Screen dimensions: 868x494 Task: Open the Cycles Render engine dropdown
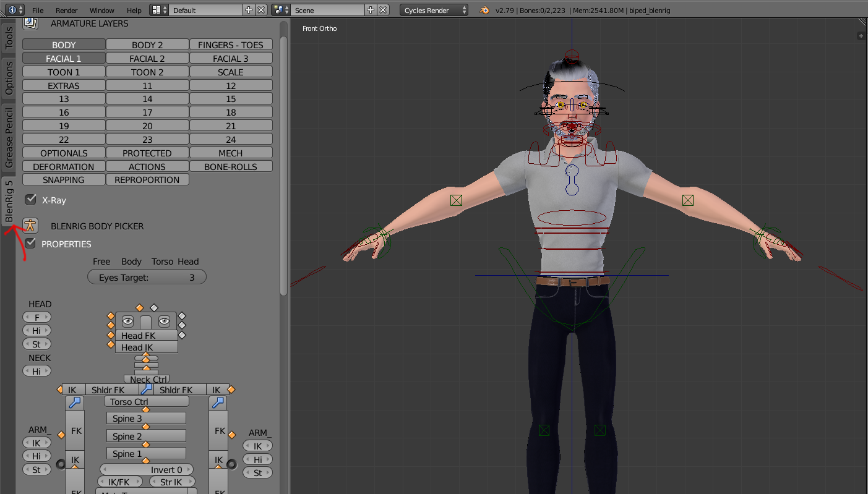coord(433,10)
